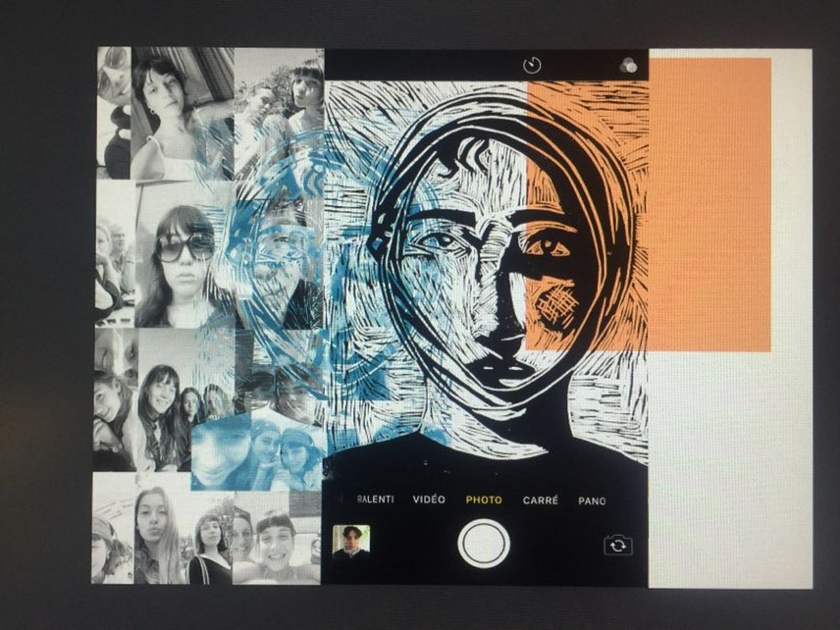
Task: Open the last photo thumbnail
Action: click(351, 542)
